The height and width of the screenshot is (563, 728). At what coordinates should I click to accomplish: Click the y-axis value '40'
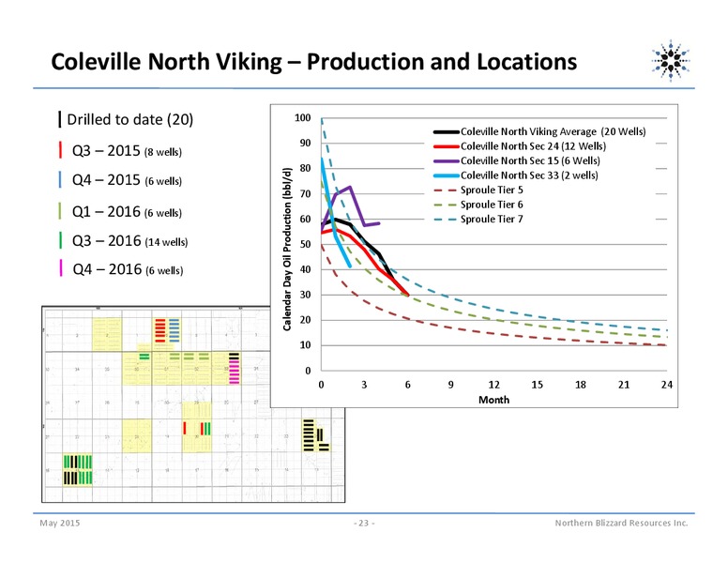[305, 269]
